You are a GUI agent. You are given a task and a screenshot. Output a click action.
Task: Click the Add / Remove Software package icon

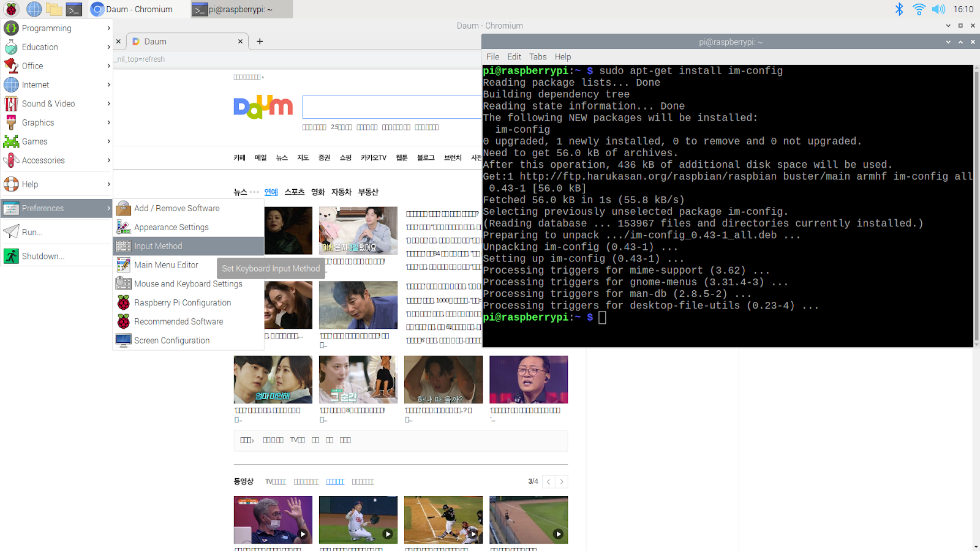pos(124,208)
